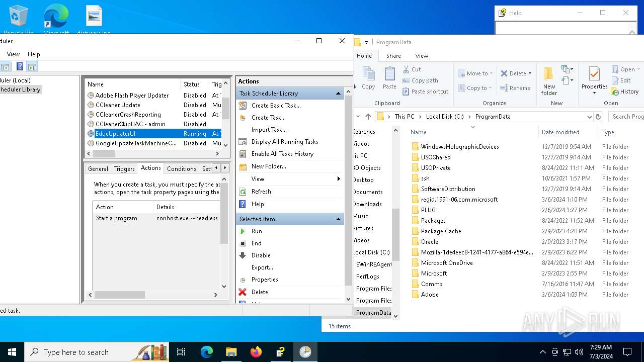
Task: Click Edit in Explorer Open group
Action: tap(621, 80)
